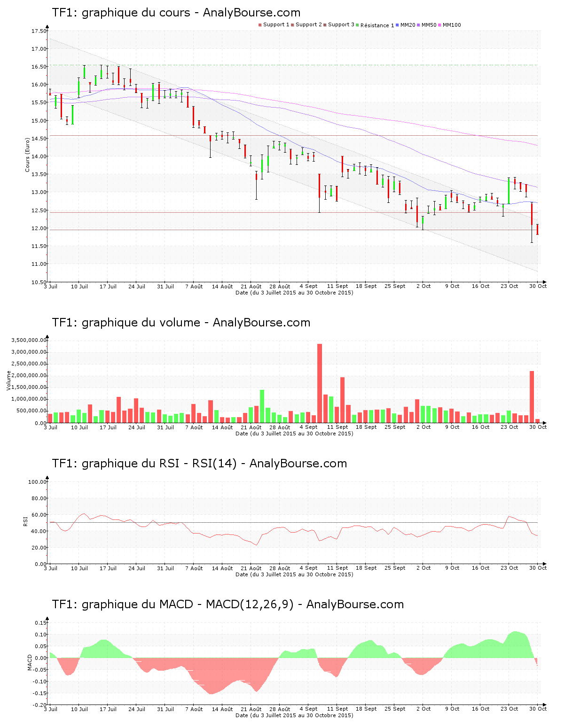Click the date range caption under RSI chart

tap(294, 574)
